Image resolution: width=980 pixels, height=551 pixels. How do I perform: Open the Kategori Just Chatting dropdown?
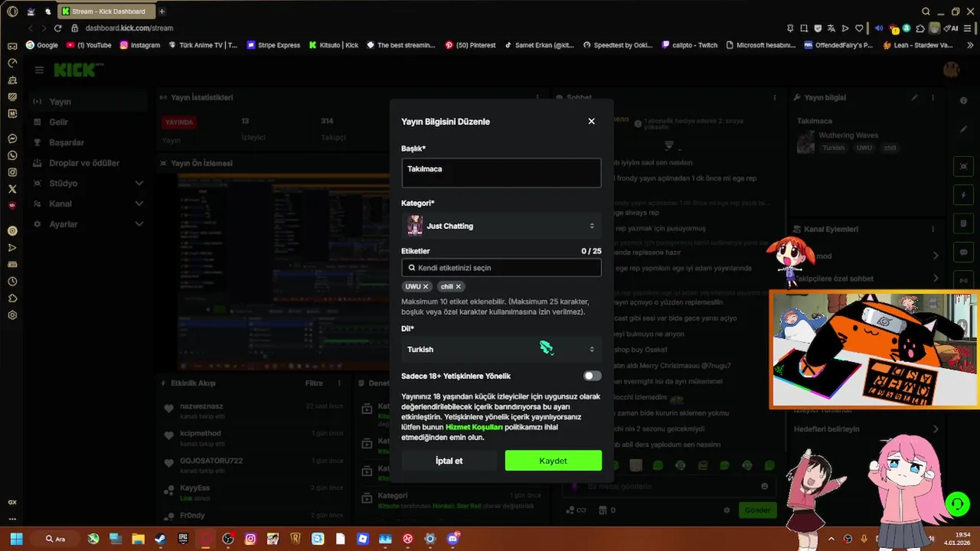(501, 226)
